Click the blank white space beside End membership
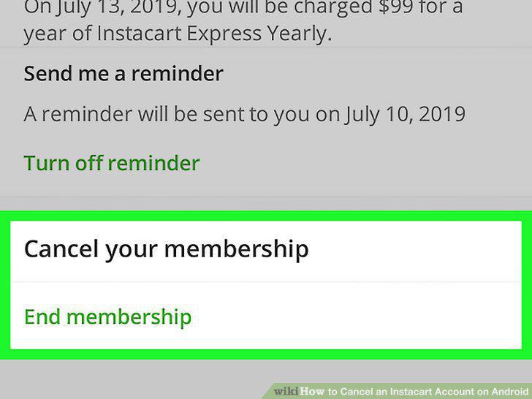The height and width of the screenshot is (399, 532). tap(357, 317)
